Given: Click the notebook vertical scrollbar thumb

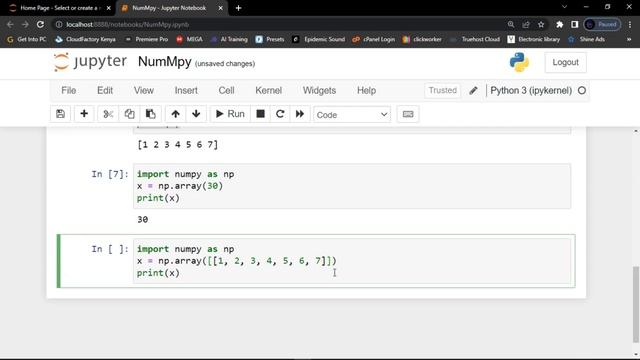Looking at the screenshot, I should 636,304.
